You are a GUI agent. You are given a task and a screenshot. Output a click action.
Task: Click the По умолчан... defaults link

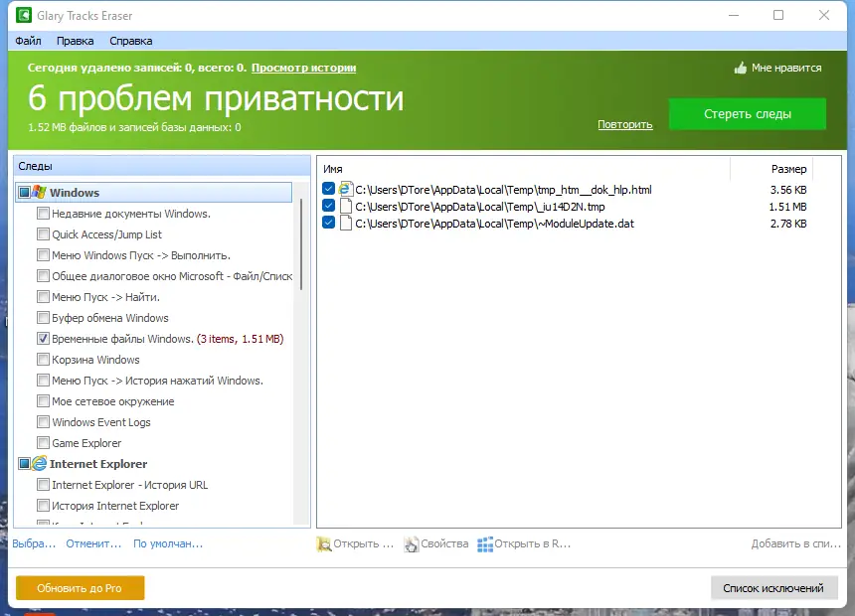168,543
